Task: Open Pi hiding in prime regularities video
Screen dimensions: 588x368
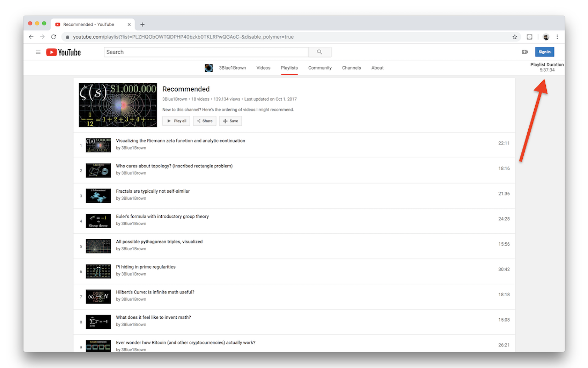Action: point(146,267)
